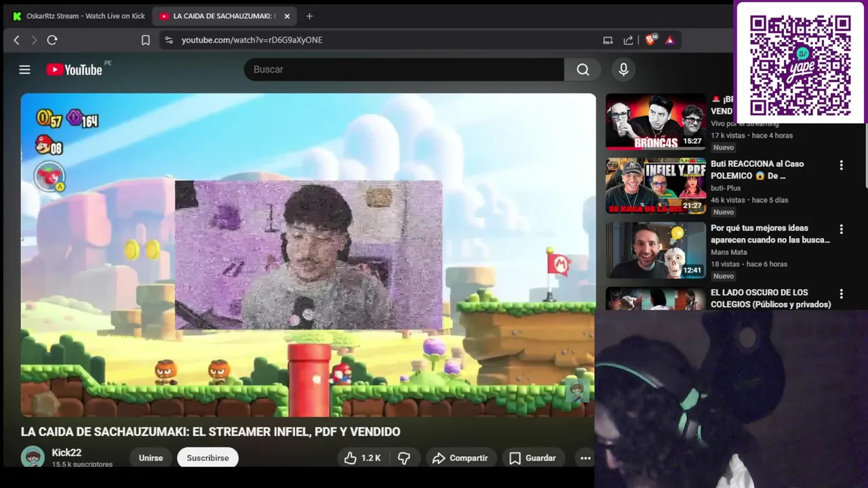Open the skull and lightbulb thumbnail 12:41
This screenshot has height=488, width=868.
click(x=656, y=250)
